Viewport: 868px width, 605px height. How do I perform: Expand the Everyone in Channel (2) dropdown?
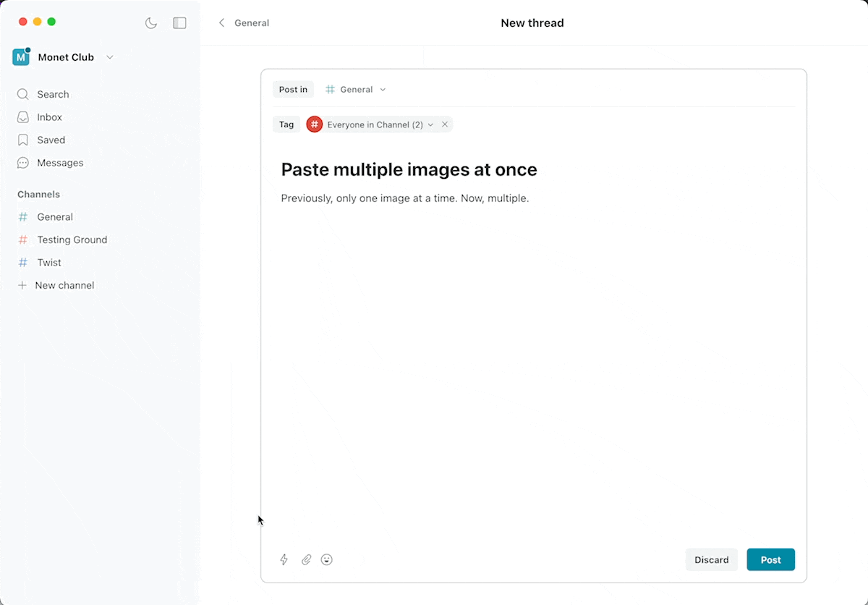(x=430, y=124)
